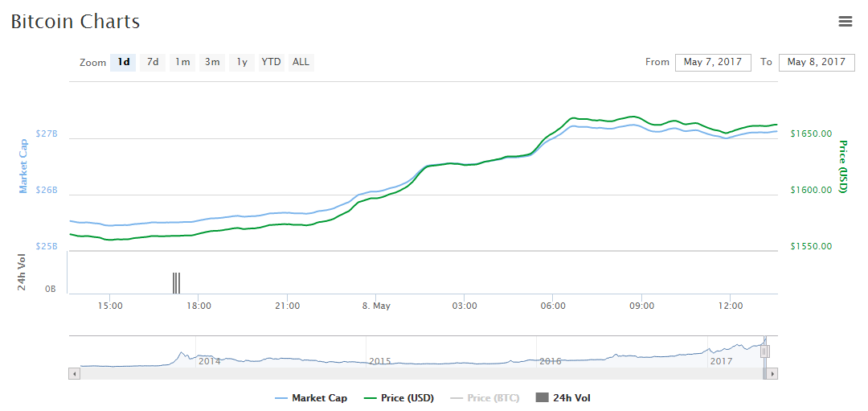868x411 pixels.
Task: Click the $25B market cap label
Action: point(47,246)
